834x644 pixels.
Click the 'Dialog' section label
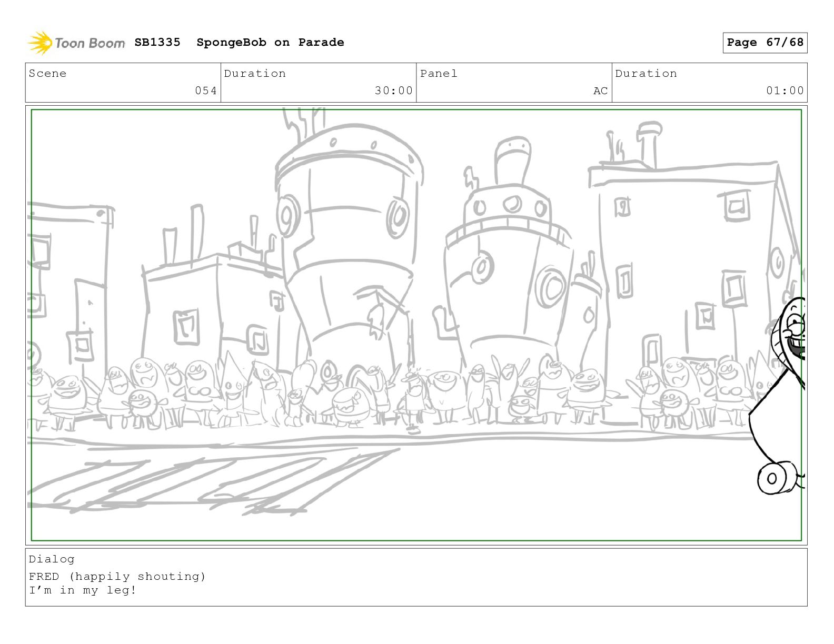52,559
